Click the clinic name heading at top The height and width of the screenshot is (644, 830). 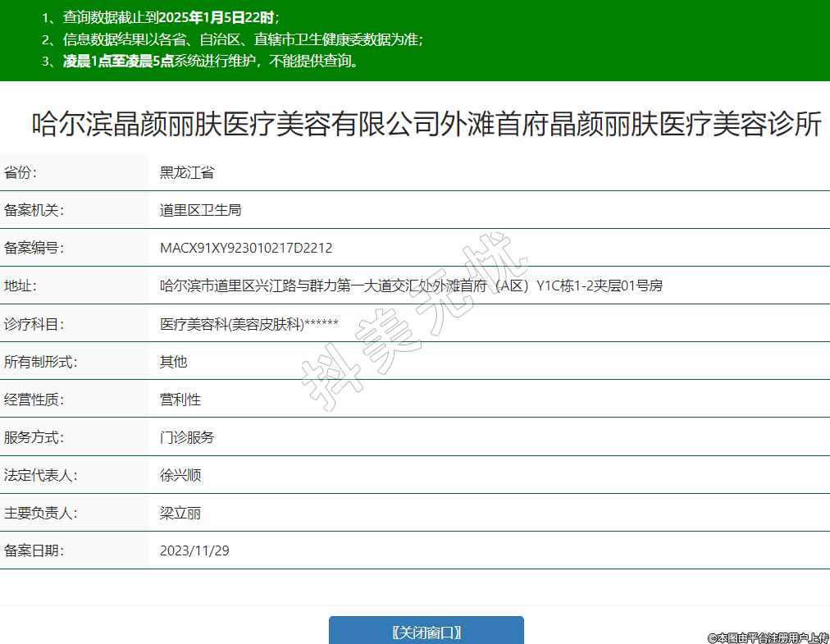click(x=426, y=125)
